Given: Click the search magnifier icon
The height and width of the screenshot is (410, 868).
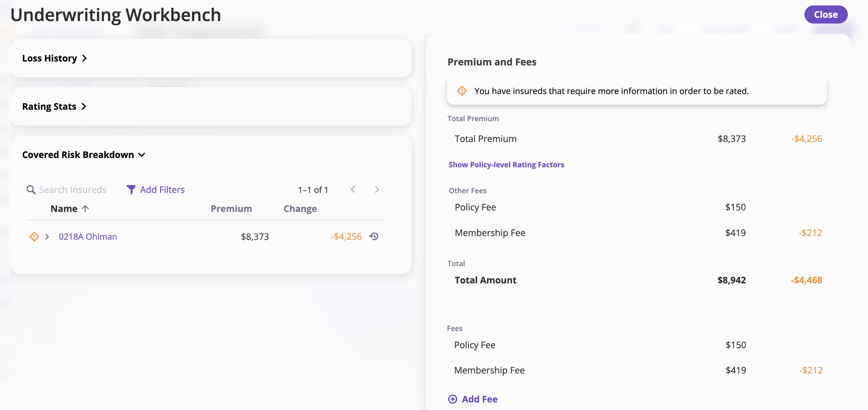Looking at the screenshot, I should [31, 190].
